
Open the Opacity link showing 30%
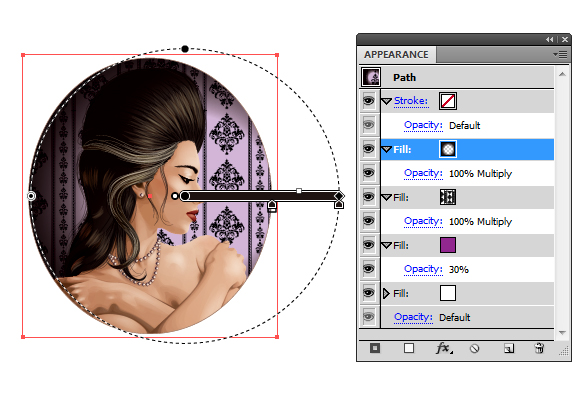pos(423,269)
